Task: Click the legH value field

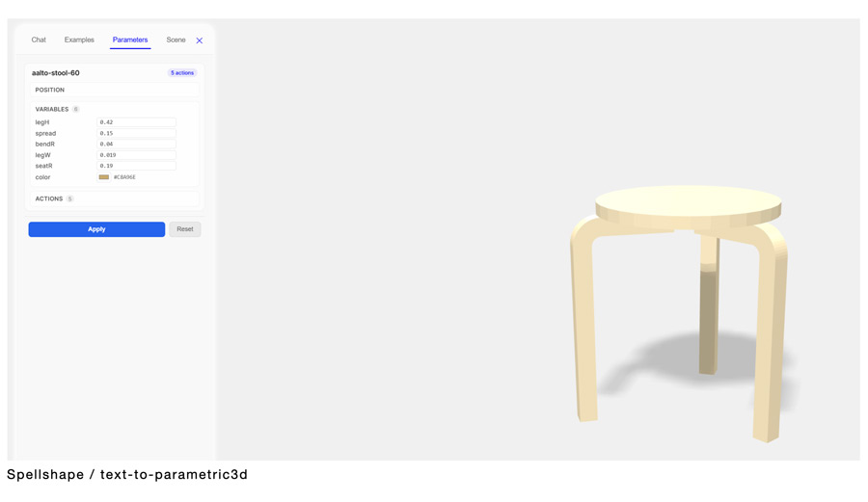Action: point(136,122)
